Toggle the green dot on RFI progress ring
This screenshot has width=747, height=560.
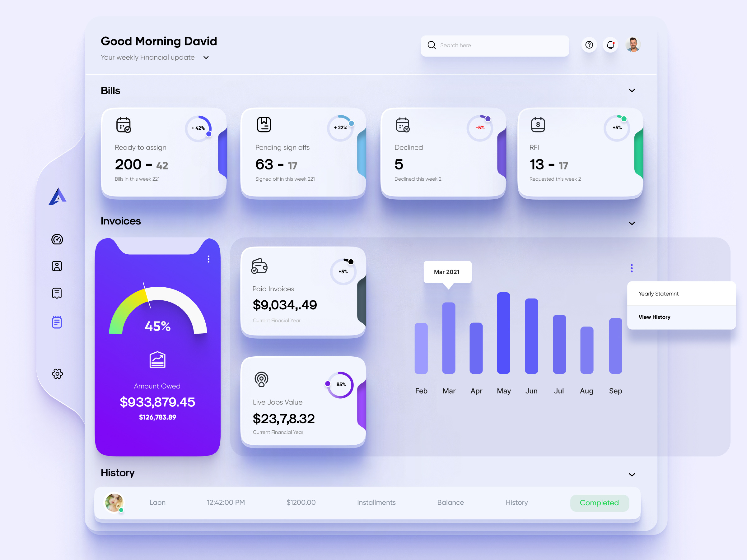(x=624, y=118)
